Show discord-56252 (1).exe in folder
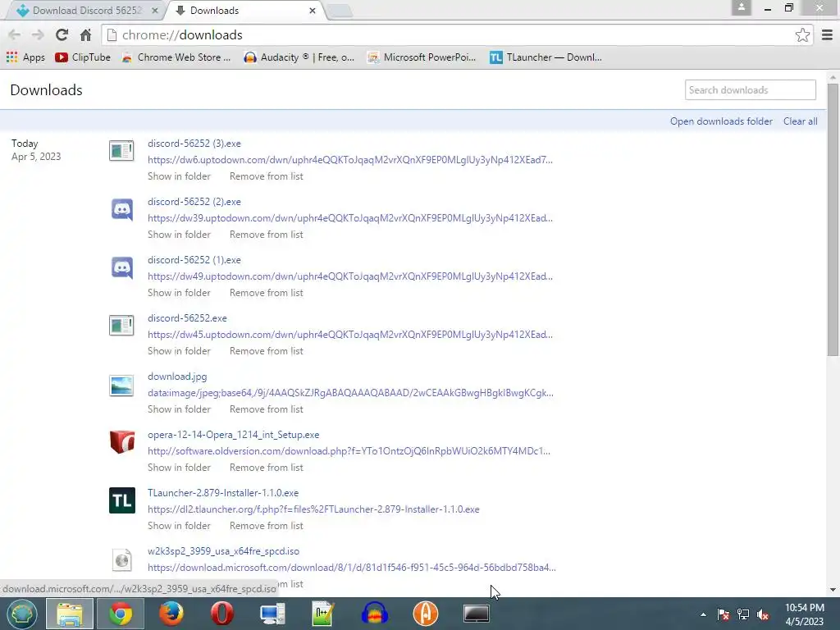Viewport: 840px width, 630px height. click(x=179, y=293)
